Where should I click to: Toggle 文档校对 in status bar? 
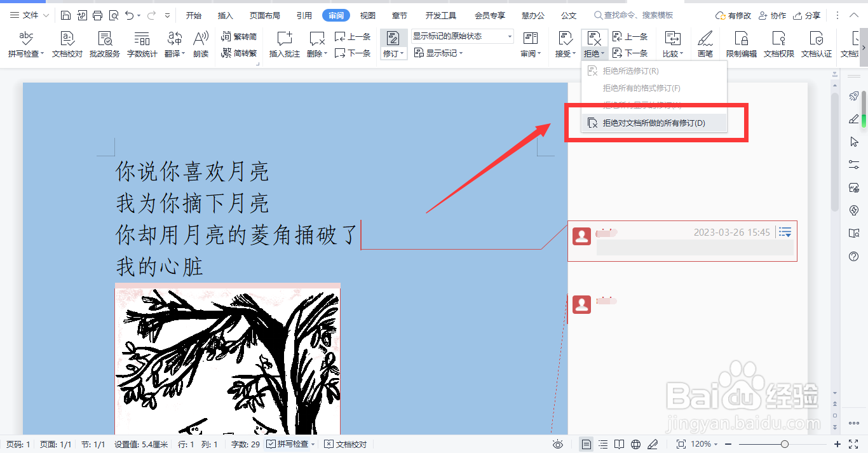(346, 444)
